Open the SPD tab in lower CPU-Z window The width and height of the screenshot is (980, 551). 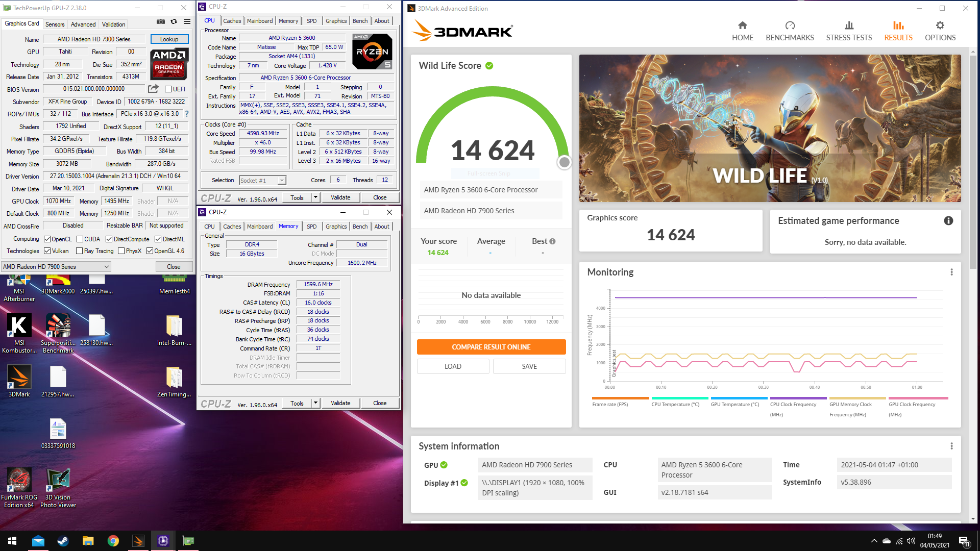click(311, 227)
